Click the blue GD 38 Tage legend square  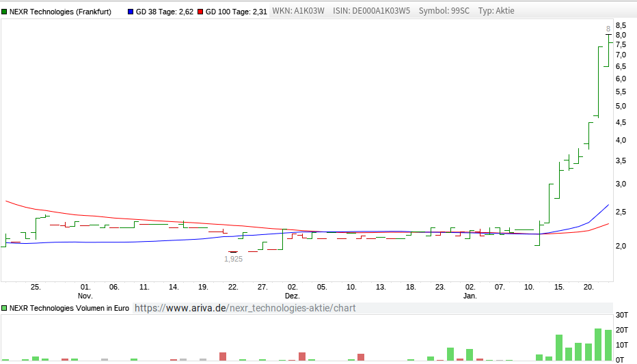click(130, 11)
